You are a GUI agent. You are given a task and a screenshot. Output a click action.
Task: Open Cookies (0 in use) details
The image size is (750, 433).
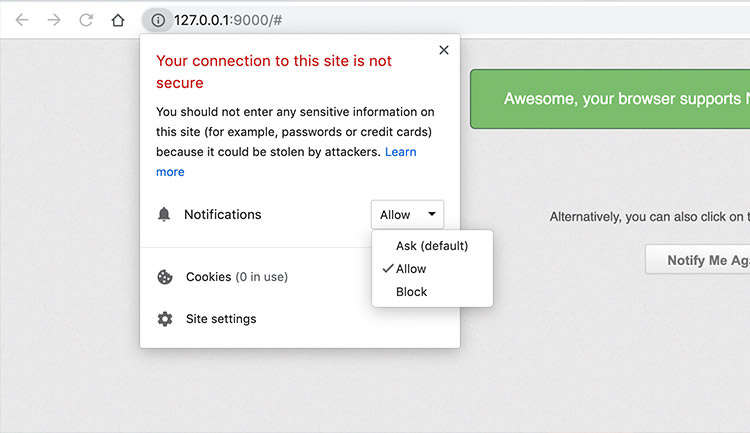237,277
